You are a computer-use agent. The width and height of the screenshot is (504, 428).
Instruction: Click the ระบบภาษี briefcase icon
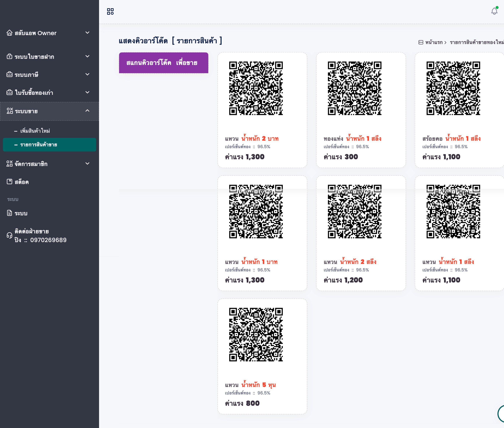pos(9,74)
